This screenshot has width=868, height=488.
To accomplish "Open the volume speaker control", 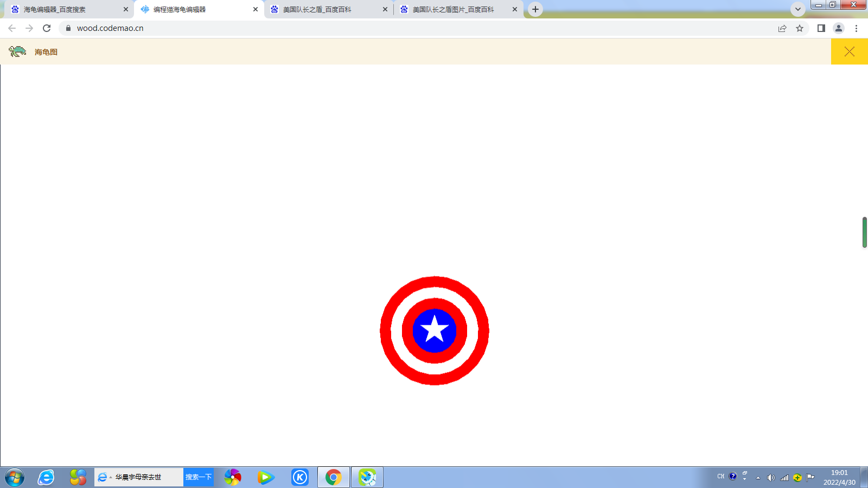I will point(771,478).
